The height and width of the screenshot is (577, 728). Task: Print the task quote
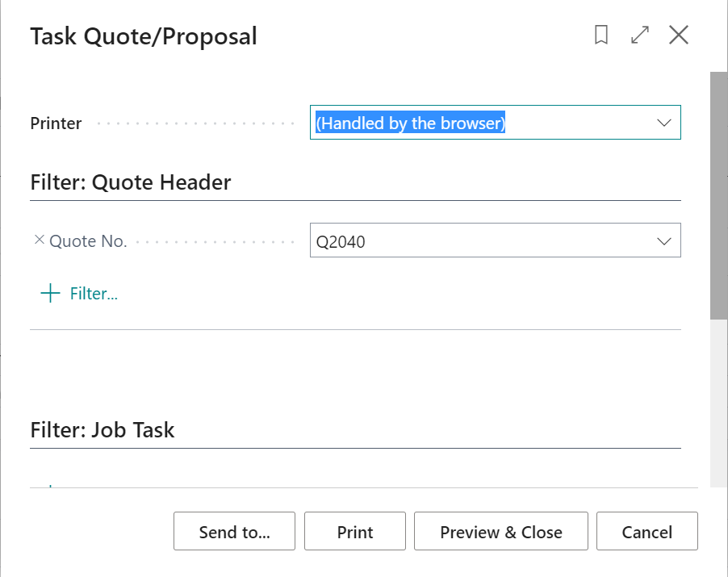[355, 532]
